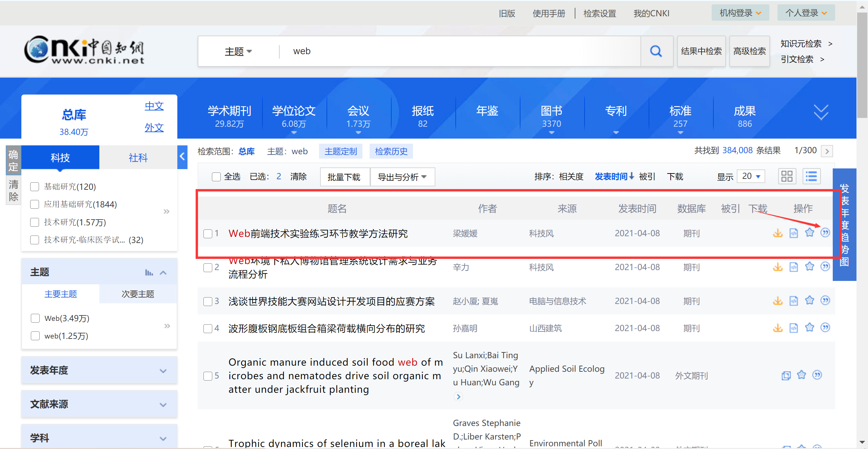868x449 pixels.
Task: Download the first result via its download icon
Action: tap(777, 233)
